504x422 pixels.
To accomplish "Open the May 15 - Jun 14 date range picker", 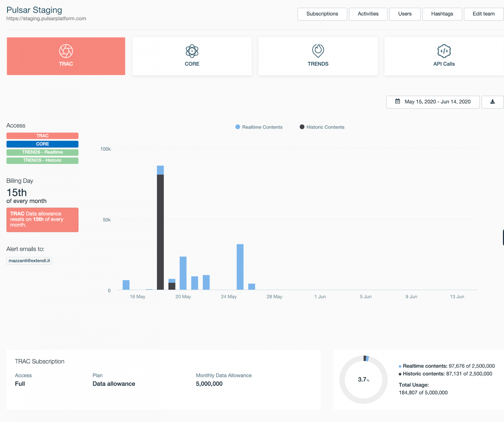I will tap(433, 102).
